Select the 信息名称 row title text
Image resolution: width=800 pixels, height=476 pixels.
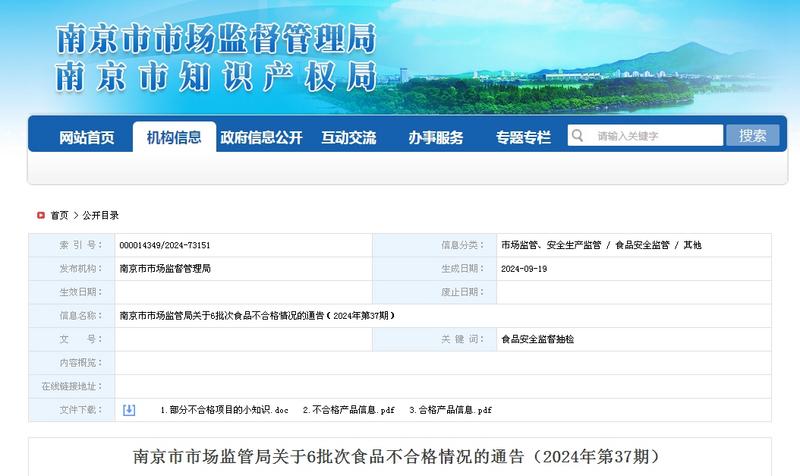point(257,316)
